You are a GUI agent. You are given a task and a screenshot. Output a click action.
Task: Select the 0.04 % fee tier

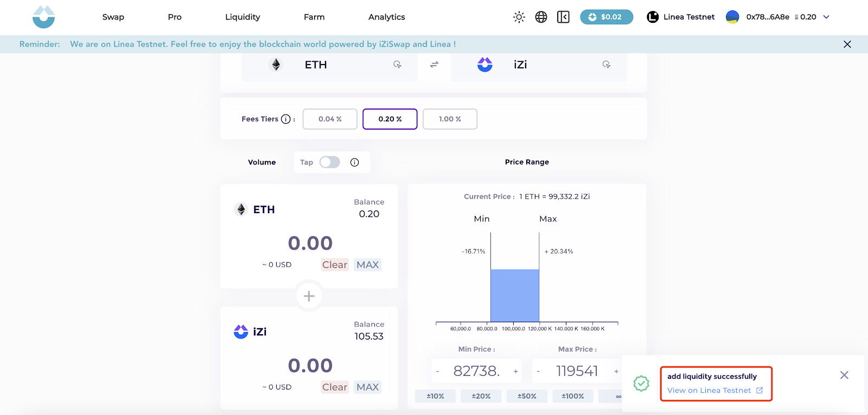[330, 119]
